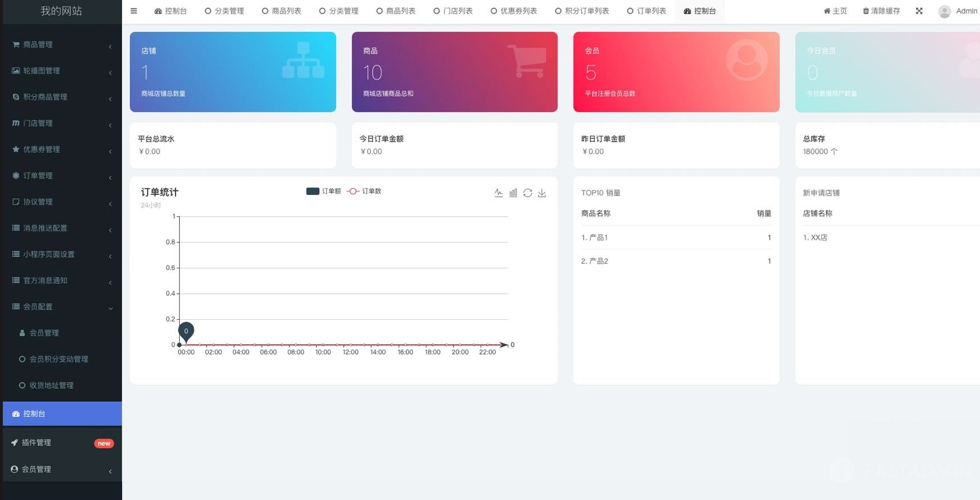
Task: Click the chart refresh icon
Action: click(x=528, y=193)
